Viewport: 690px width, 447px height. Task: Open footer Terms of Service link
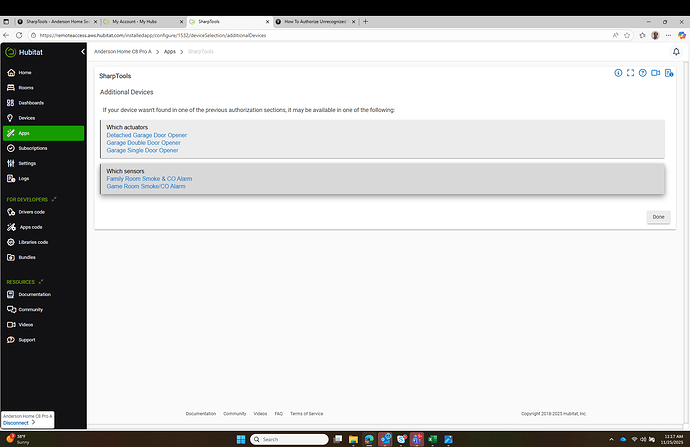point(306,414)
